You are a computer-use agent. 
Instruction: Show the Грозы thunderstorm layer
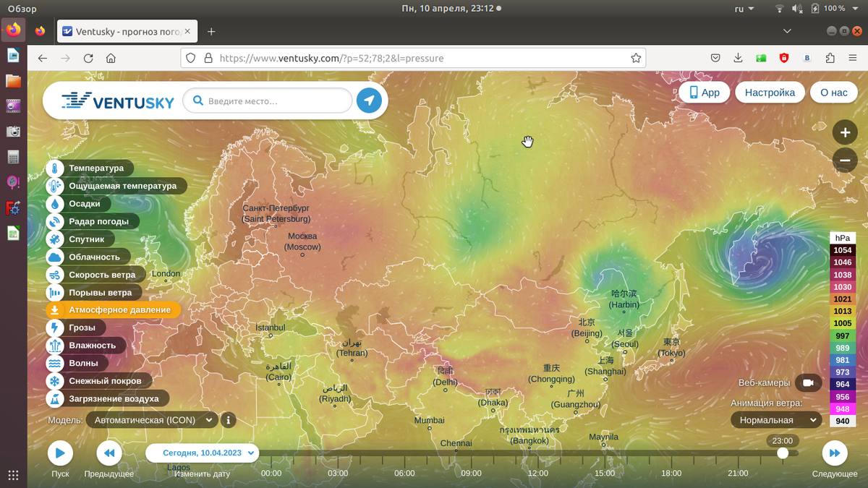(75, 328)
